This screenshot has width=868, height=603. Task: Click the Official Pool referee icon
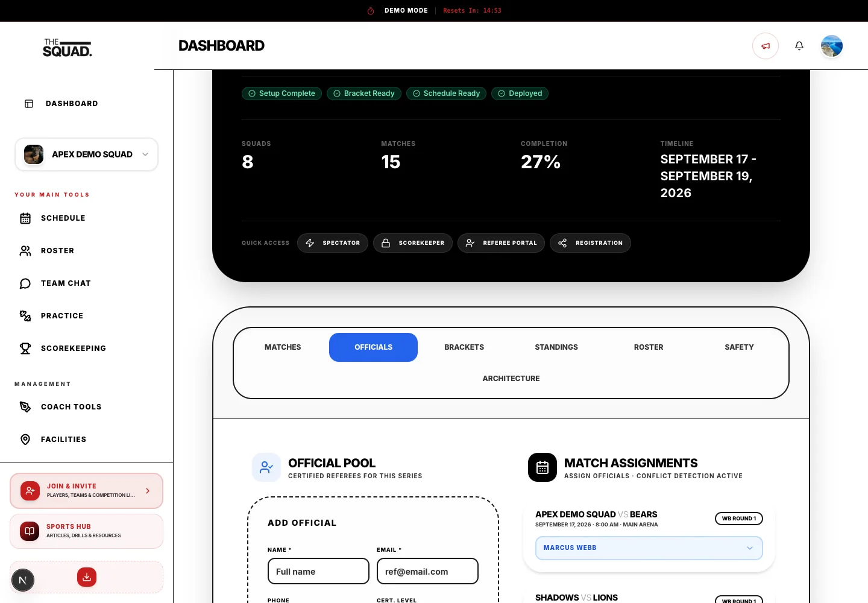[x=266, y=467]
